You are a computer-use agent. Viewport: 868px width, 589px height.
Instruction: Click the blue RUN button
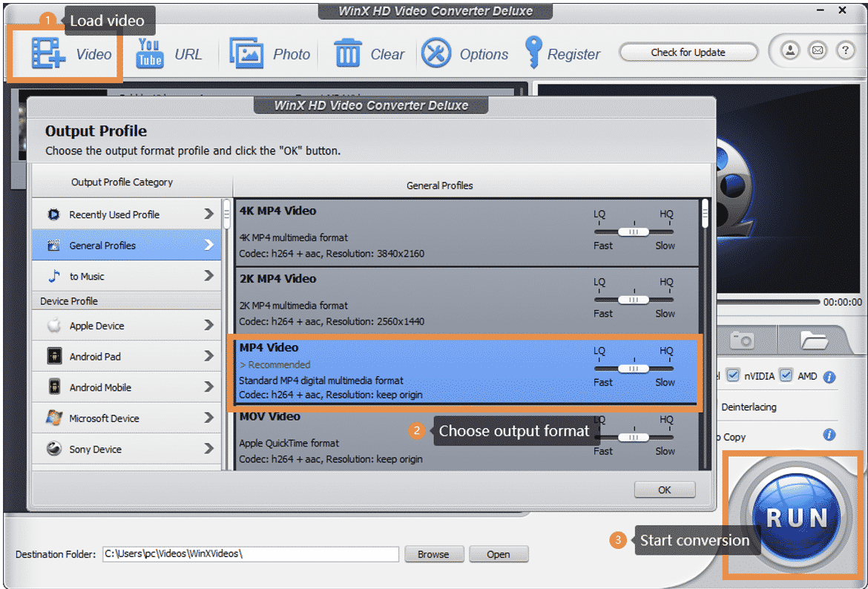(796, 517)
